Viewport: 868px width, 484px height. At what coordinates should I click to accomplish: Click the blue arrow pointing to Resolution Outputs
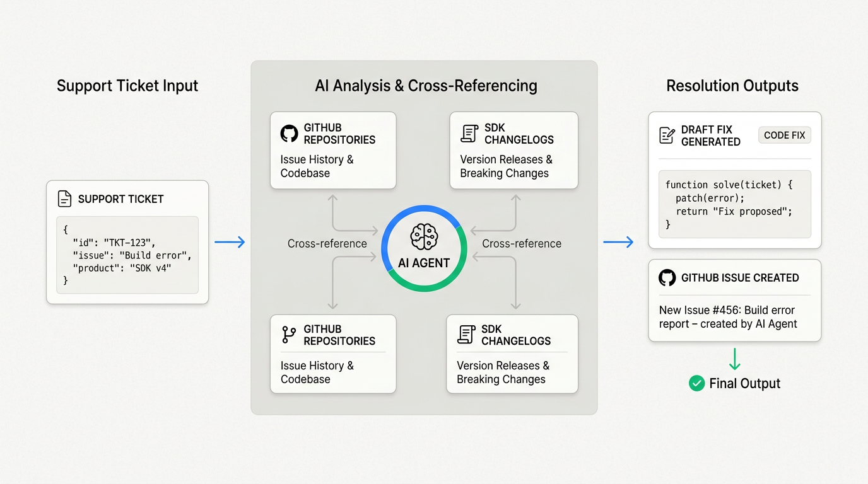(x=618, y=242)
